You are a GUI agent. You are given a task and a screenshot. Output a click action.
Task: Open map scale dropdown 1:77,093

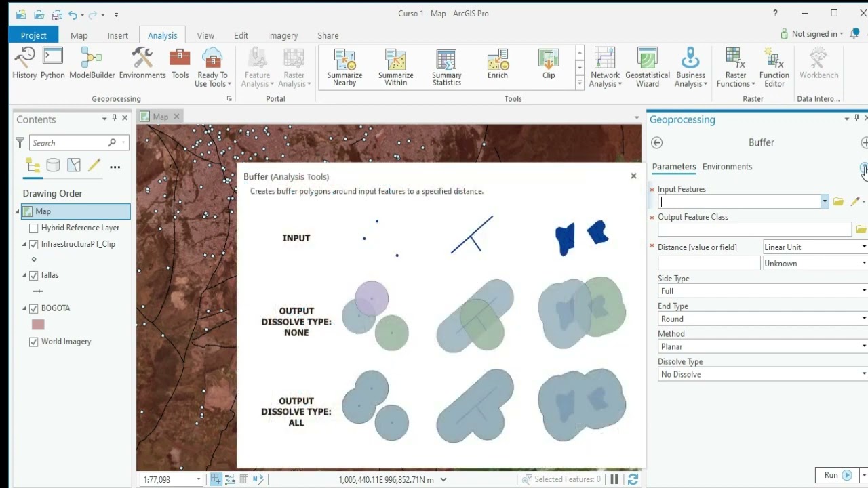coord(199,479)
